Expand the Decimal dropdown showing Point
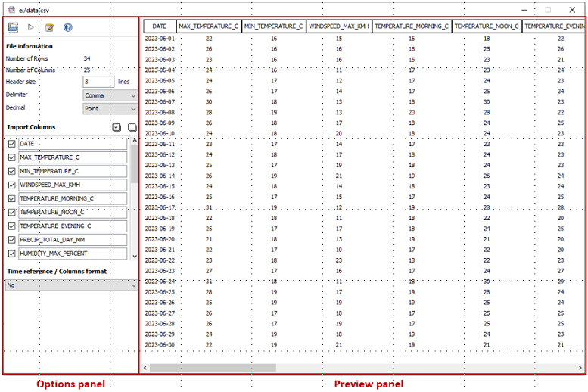The image size is (588, 392). 110,109
